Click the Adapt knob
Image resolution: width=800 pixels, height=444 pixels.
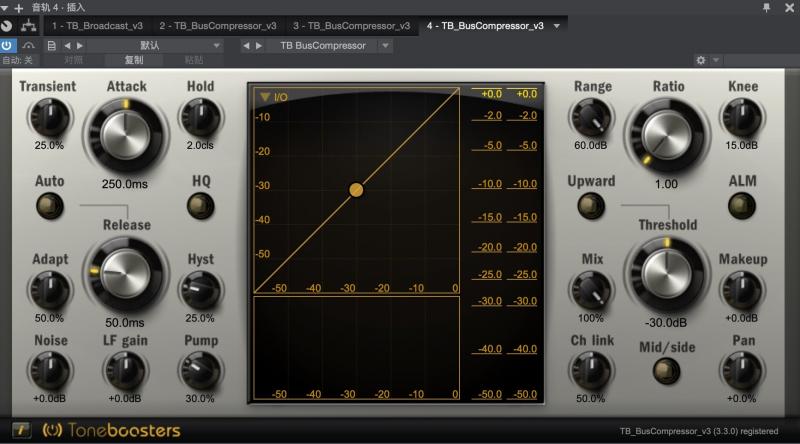tap(49, 290)
